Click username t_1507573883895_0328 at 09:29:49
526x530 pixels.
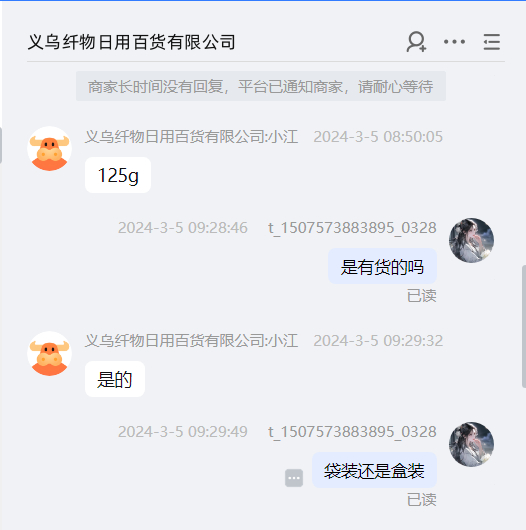(x=352, y=432)
